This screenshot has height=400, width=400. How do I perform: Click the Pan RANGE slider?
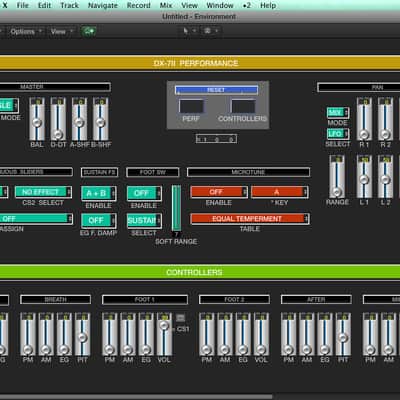tap(337, 177)
